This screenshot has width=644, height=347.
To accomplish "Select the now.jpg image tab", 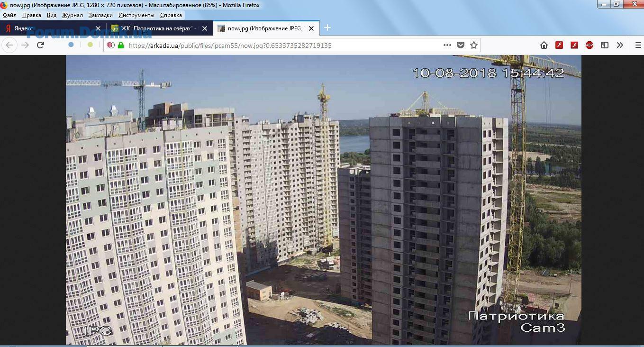I will (x=266, y=28).
